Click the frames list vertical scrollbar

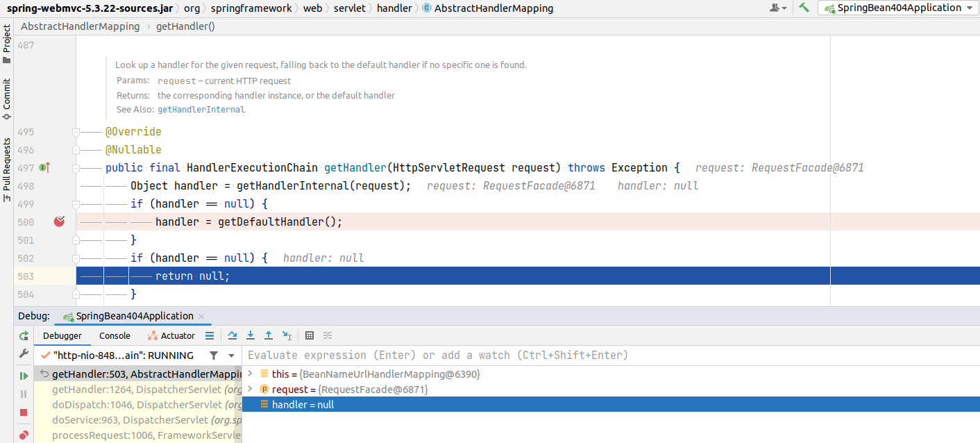(239, 404)
